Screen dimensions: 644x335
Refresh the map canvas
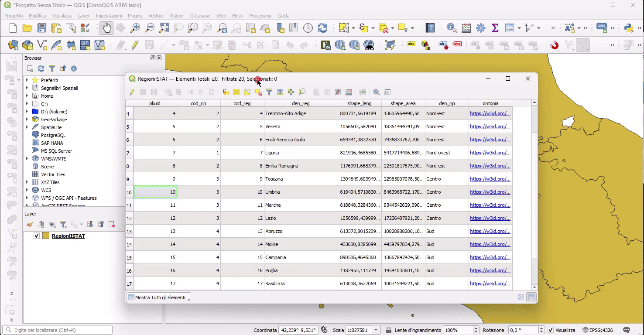pyautogui.click(x=322, y=28)
